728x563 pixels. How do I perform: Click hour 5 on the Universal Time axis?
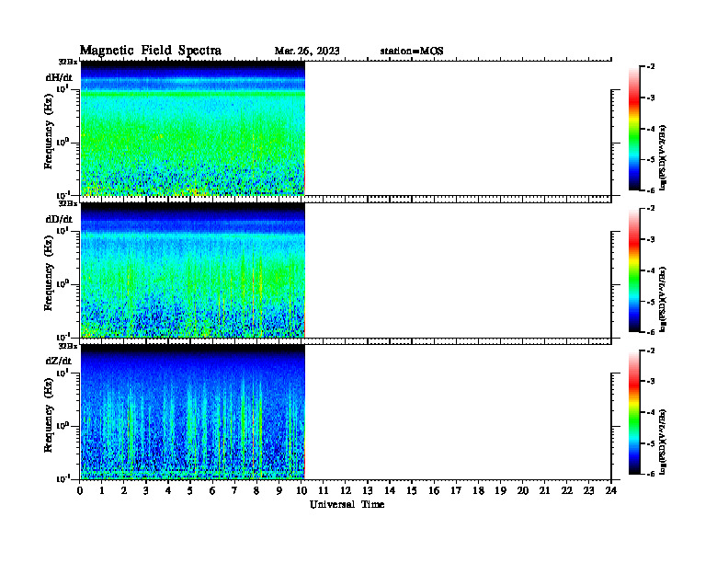coord(190,491)
